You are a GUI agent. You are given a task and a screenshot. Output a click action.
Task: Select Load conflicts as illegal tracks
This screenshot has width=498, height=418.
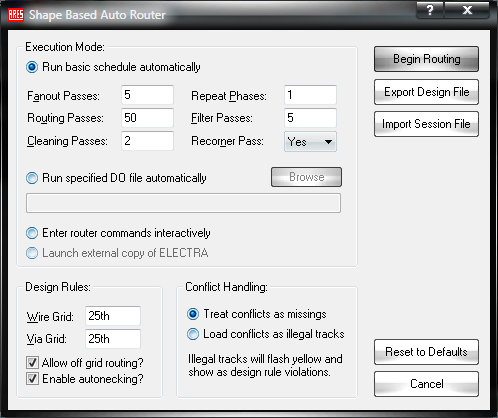point(193,334)
